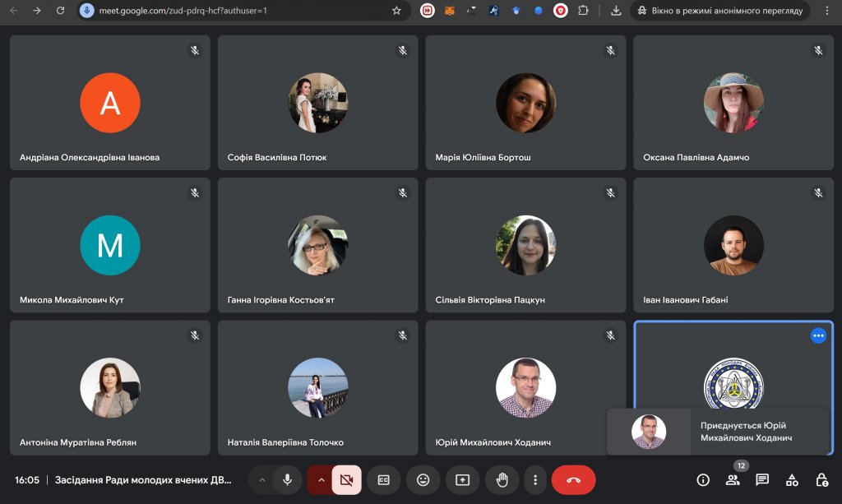Open blue three-dot options on self tile
842x504 pixels.
(x=817, y=335)
